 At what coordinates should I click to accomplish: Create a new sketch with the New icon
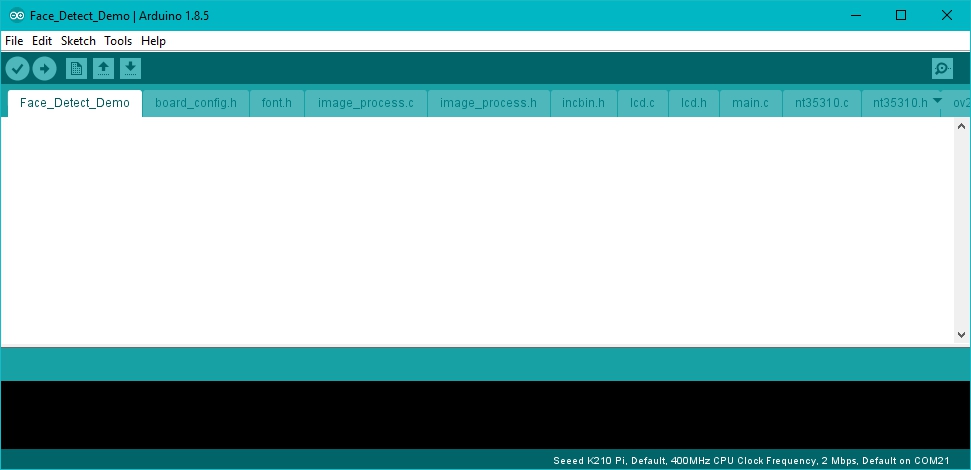coord(76,69)
